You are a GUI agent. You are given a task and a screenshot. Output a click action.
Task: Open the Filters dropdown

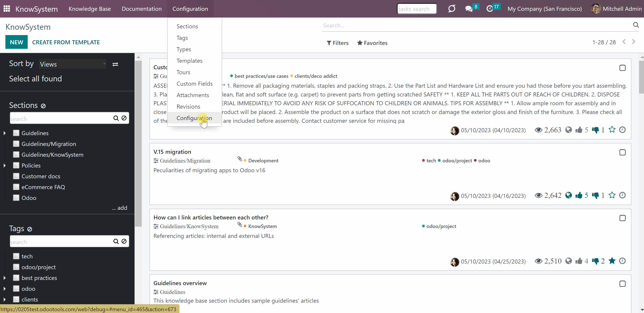pos(338,43)
